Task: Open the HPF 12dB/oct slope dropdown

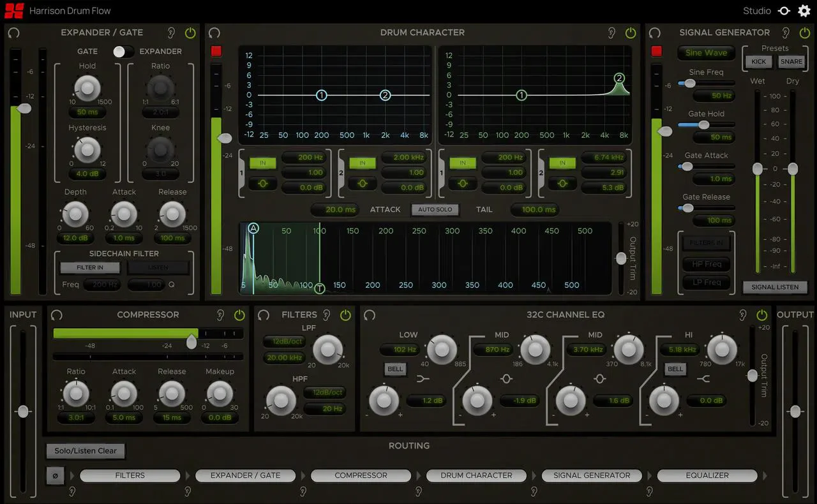Action: [x=324, y=392]
